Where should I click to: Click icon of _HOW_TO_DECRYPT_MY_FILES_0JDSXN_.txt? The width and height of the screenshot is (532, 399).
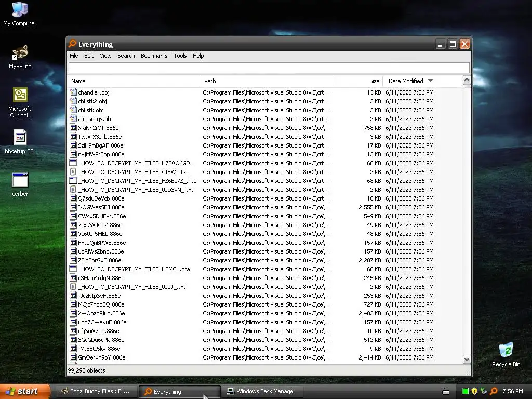pyautogui.click(x=73, y=189)
